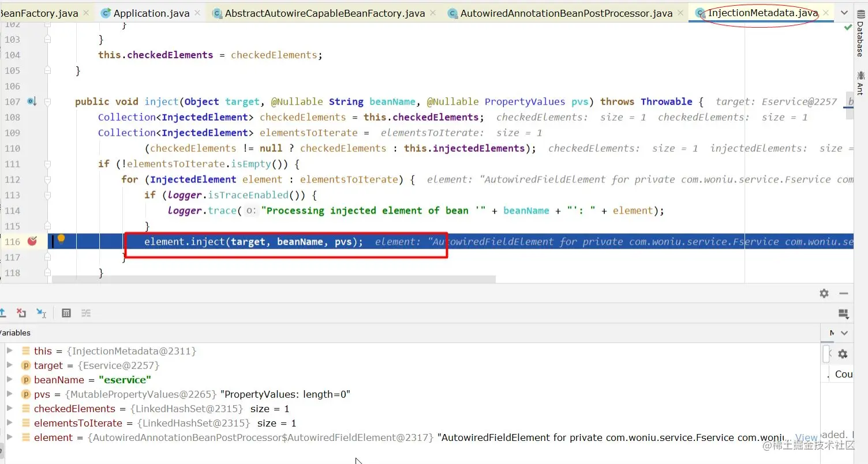Select the 'this = {InjectionMetadata@2311}' variable row

click(x=410, y=351)
